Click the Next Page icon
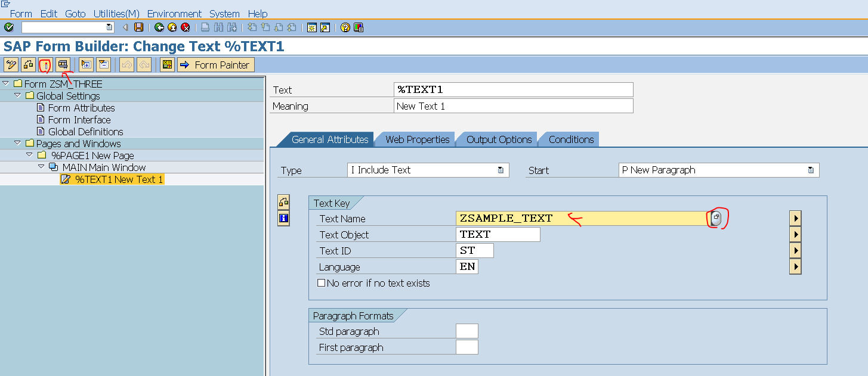The width and height of the screenshot is (868, 376). (x=279, y=27)
